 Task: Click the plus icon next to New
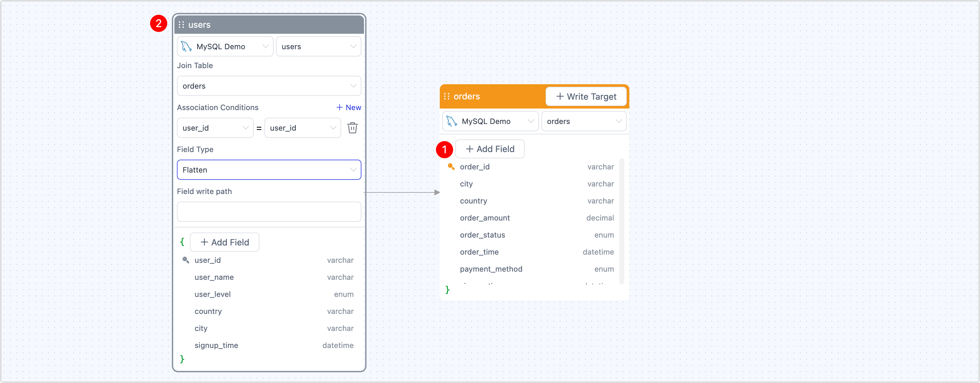pos(339,108)
